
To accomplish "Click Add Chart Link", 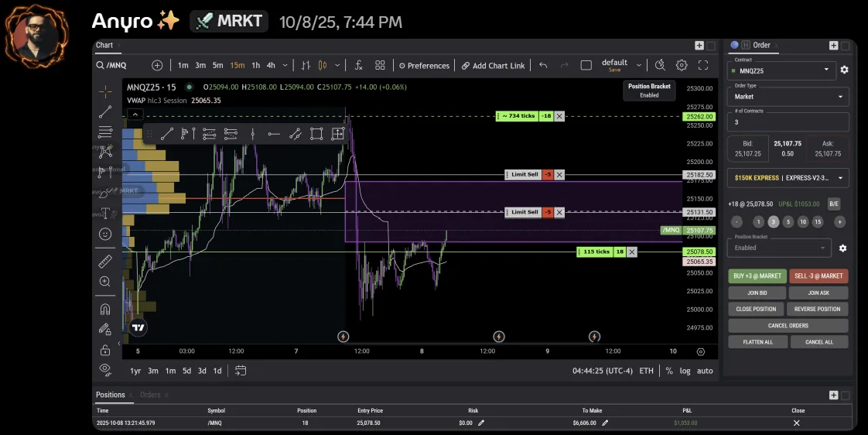I will click(x=494, y=65).
